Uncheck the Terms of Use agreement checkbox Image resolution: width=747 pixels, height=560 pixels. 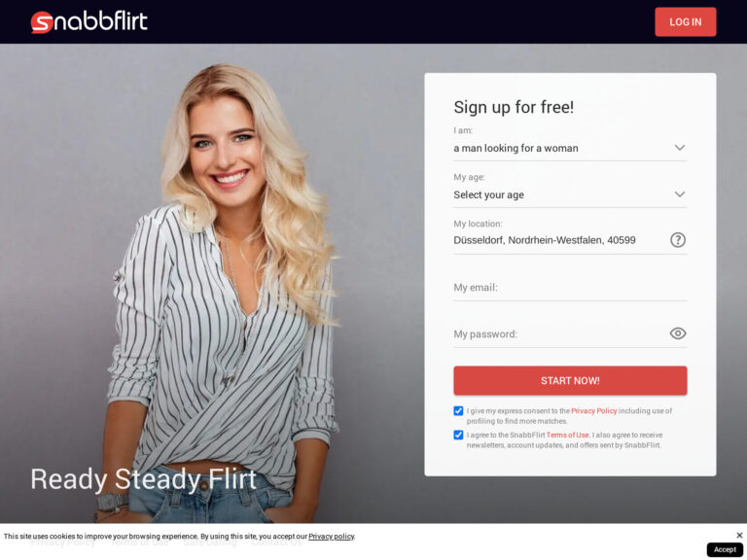(x=458, y=435)
